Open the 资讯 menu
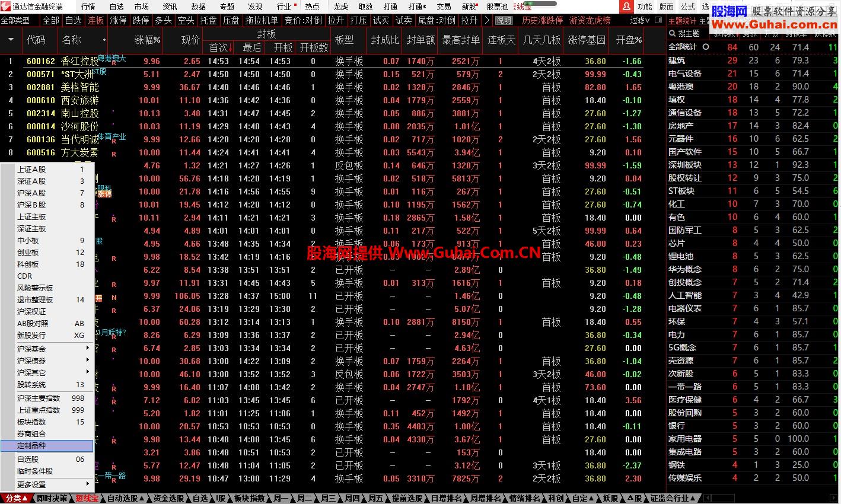The height and width of the screenshot is (504, 841). [170, 7]
